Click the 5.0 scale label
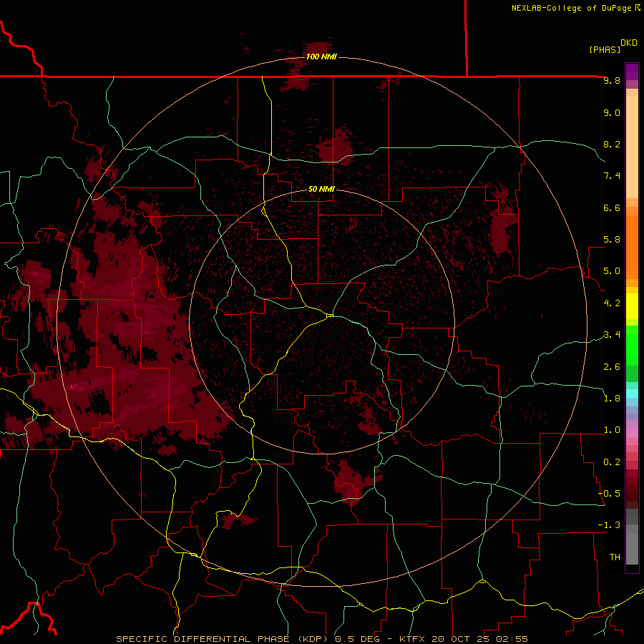This screenshot has width=644, height=644. tap(612, 271)
